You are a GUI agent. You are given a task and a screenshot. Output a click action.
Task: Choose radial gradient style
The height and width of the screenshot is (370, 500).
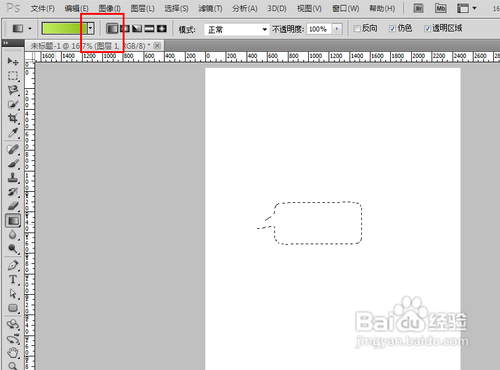click(125, 29)
